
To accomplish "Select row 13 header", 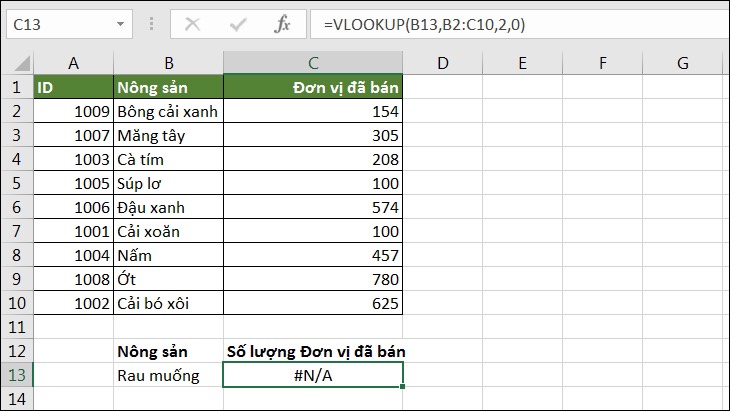I will click(17, 375).
